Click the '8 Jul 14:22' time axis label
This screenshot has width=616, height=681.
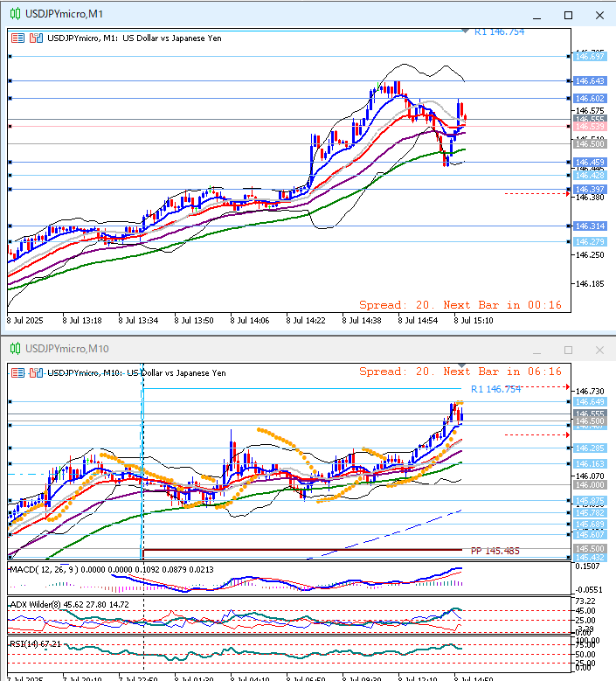306,321
